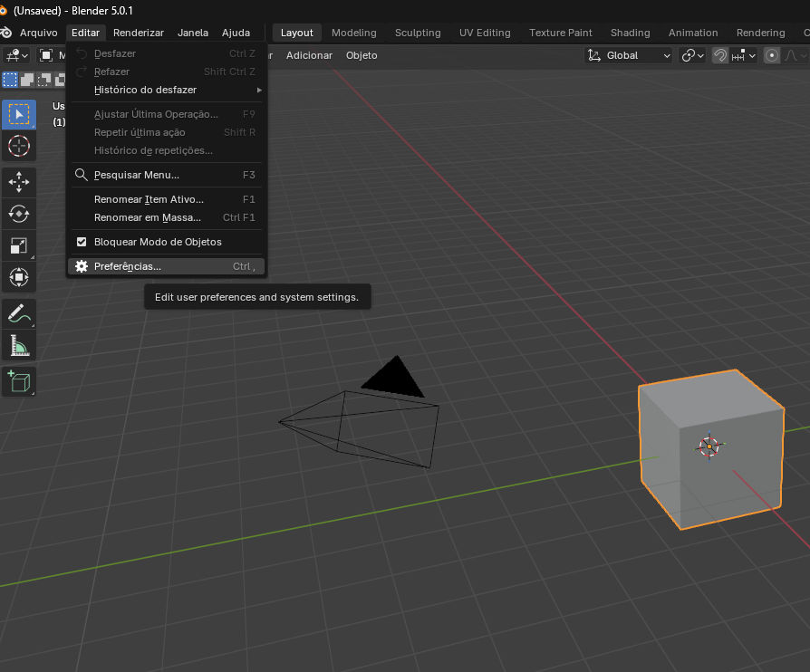Switch to the Layout workspace tab

click(x=296, y=33)
